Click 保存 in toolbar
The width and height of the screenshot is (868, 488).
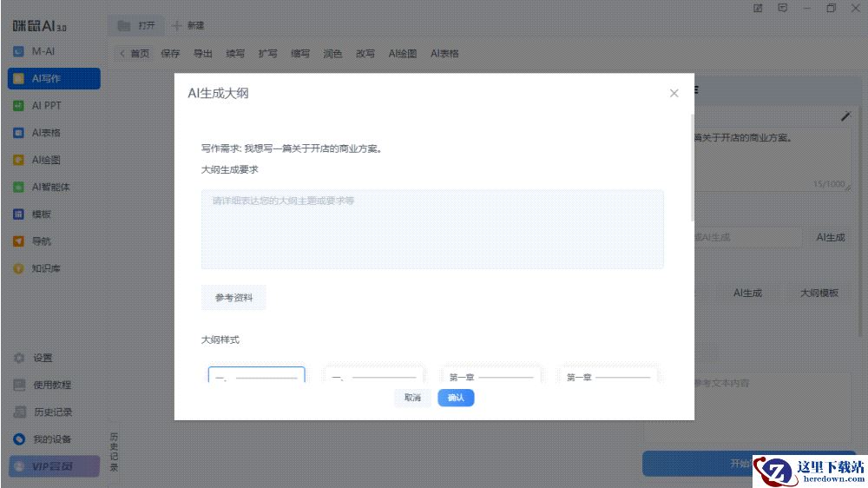(x=170, y=54)
